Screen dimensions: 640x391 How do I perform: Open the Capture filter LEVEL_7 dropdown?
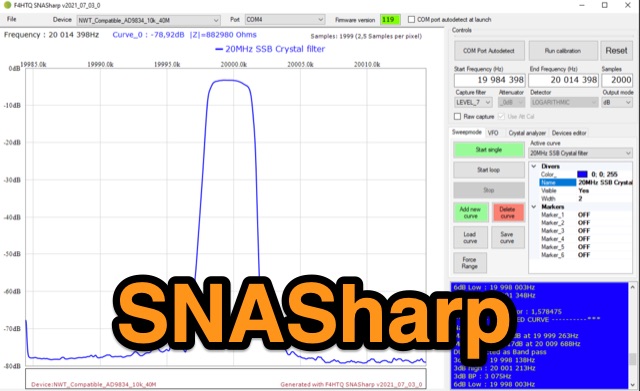click(473, 102)
